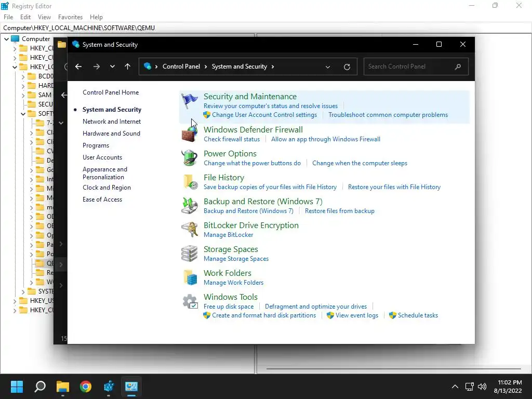Click the volume icon in the system tray
Viewport: 532px width, 399px height.
[x=482, y=386]
